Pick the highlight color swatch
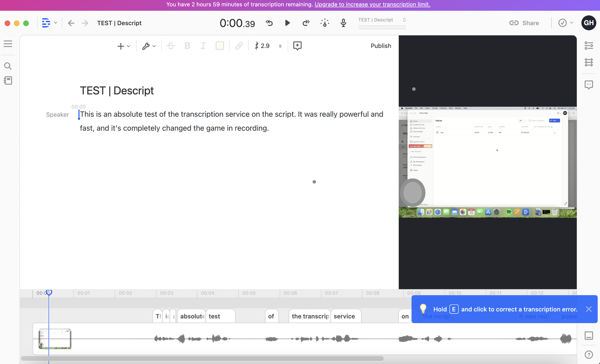Screen dimensions: 600x364 [220, 46]
